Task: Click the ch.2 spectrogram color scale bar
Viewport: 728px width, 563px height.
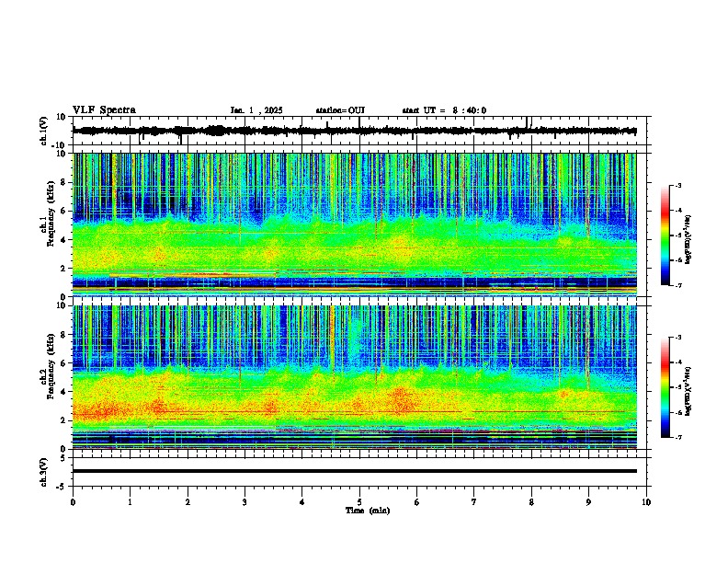Action: [x=665, y=387]
